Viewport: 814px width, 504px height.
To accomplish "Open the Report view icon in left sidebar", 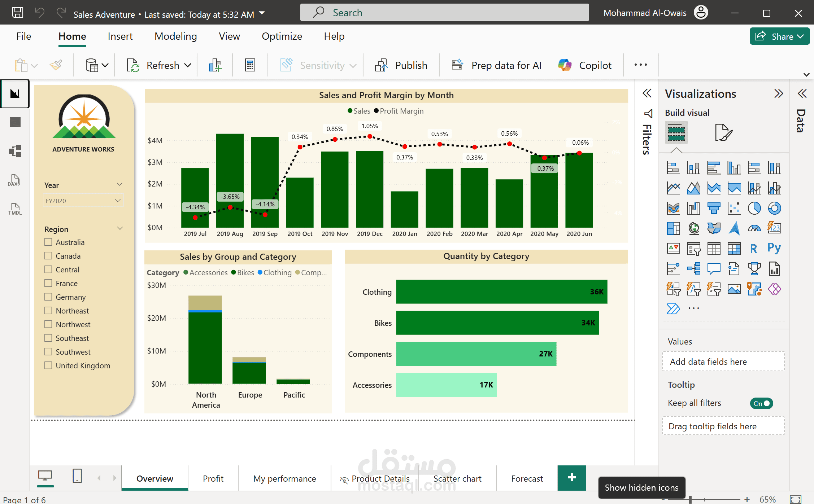I will pos(15,94).
